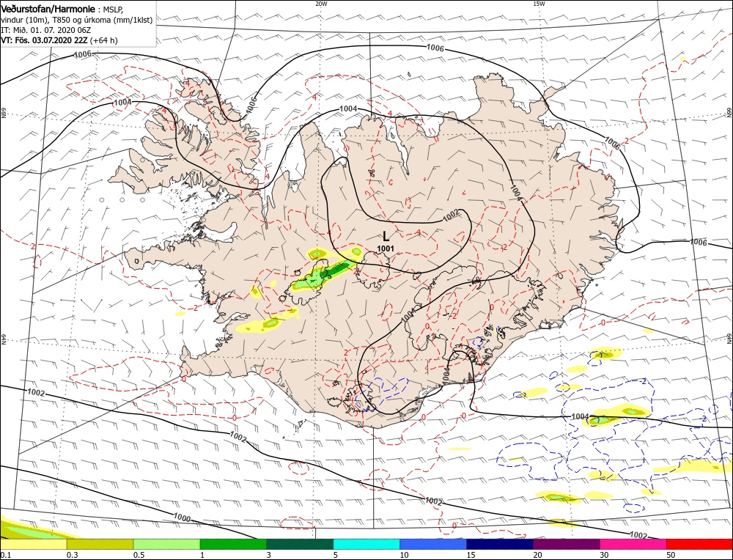Screen dimensions: 733x560
Task: Click the pale yellow 0.1 legend swatch
Action: [34, 544]
